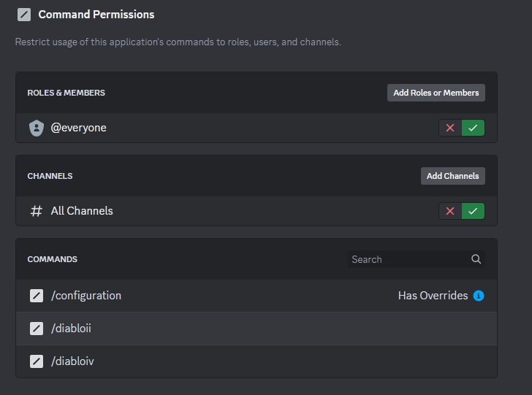Image resolution: width=532 pixels, height=395 pixels.
Task: Click the @everyone shield role icon
Action: [37, 128]
